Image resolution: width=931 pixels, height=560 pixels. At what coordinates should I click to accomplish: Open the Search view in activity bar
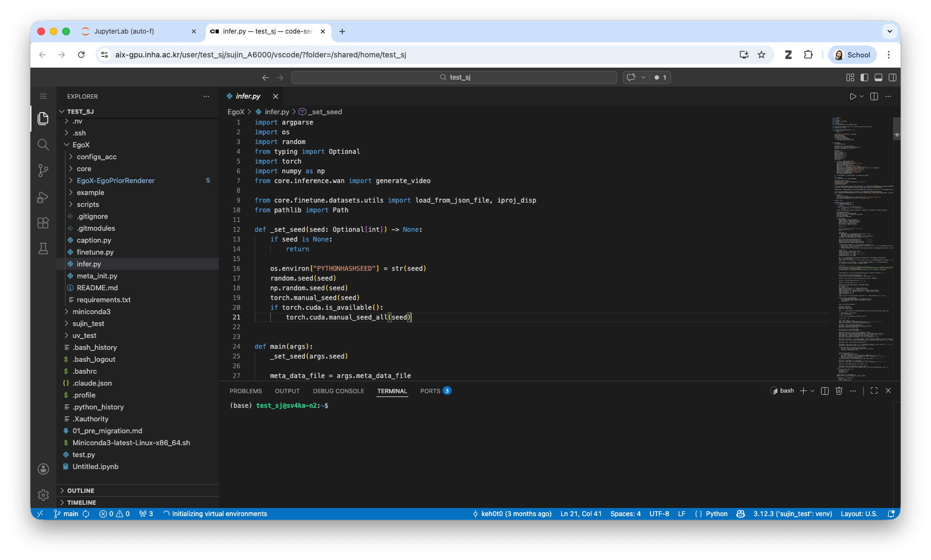coord(43,145)
